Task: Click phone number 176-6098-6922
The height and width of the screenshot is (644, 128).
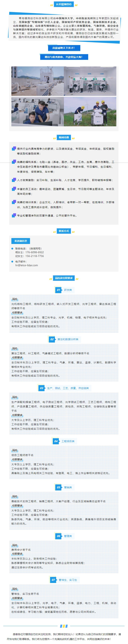Action: tap(34, 252)
